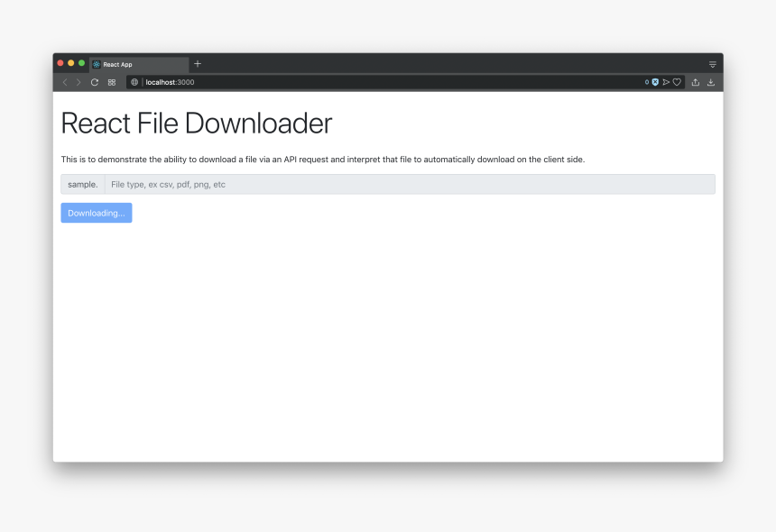The image size is (776, 532).
Task: Click the 'sample.' input prefix label
Action: pyautogui.click(x=83, y=185)
